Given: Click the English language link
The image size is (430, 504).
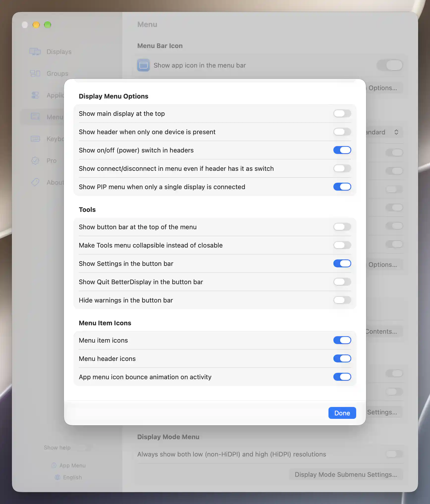Looking at the screenshot, I should tap(72, 477).
